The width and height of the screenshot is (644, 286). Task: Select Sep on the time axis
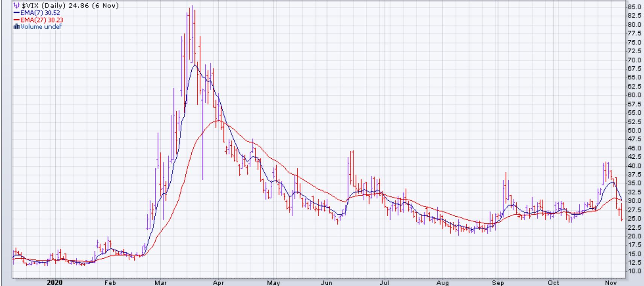point(497,283)
